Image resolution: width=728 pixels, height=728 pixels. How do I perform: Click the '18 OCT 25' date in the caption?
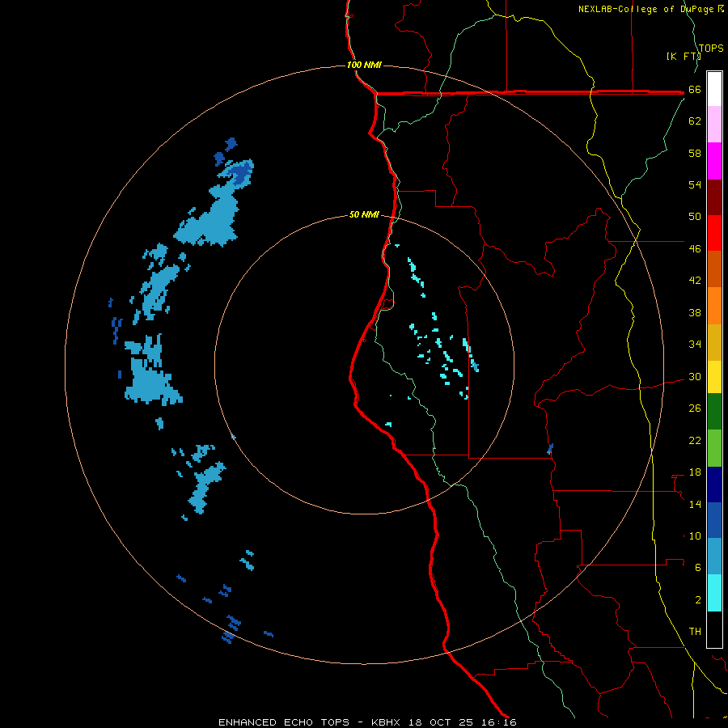tap(441, 722)
